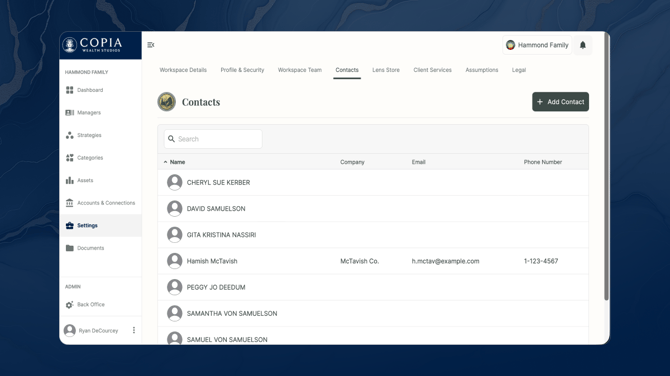Viewport: 670px width, 376px height.
Task: Click David Samuelson's avatar icon
Action: (174, 209)
